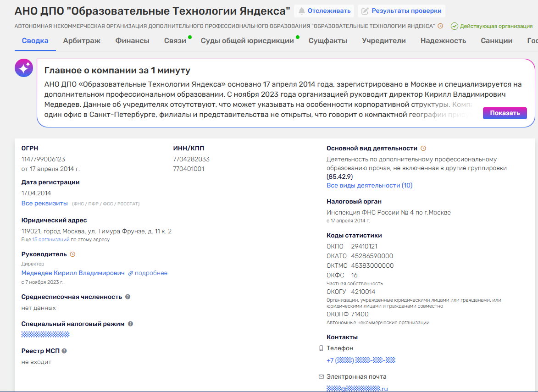Select the Надежность tab

443,41
